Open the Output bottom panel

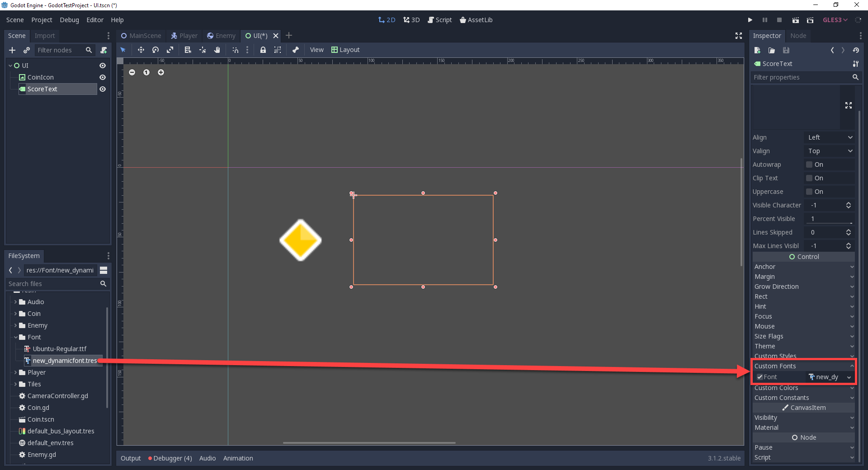[x=131, y=458]
